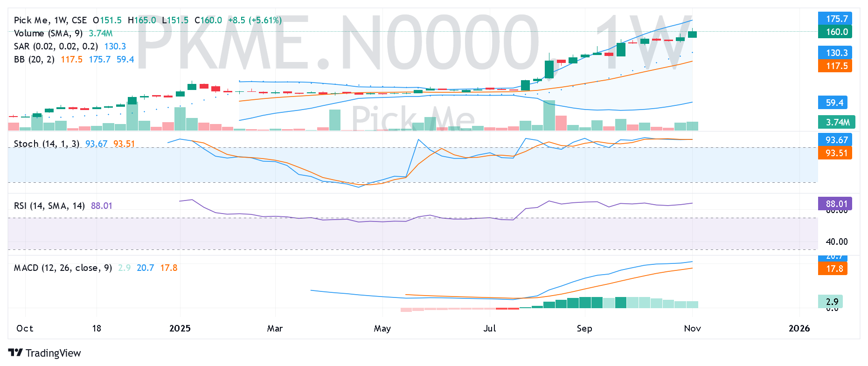
Task: Click the SAR legend value 130.3
Action: [x=115, y=46]
